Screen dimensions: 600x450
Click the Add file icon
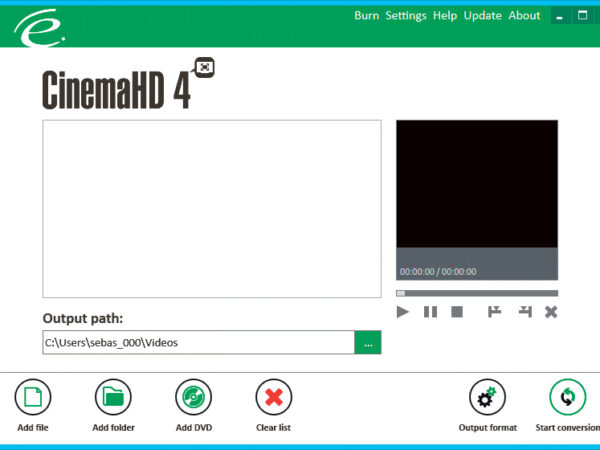pos(33,398)
